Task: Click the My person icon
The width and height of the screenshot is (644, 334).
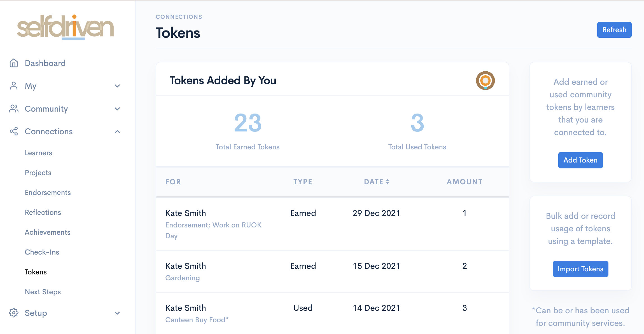Action: 14,86
